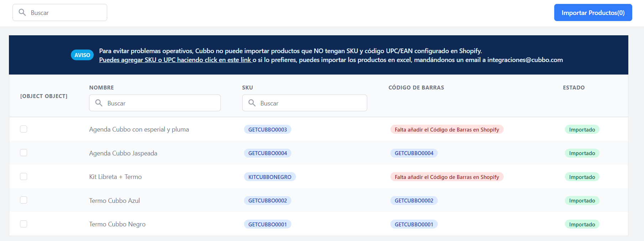
Task: Click the CÓDIGO DE BARRAS column header
Action: click(416, 88)
